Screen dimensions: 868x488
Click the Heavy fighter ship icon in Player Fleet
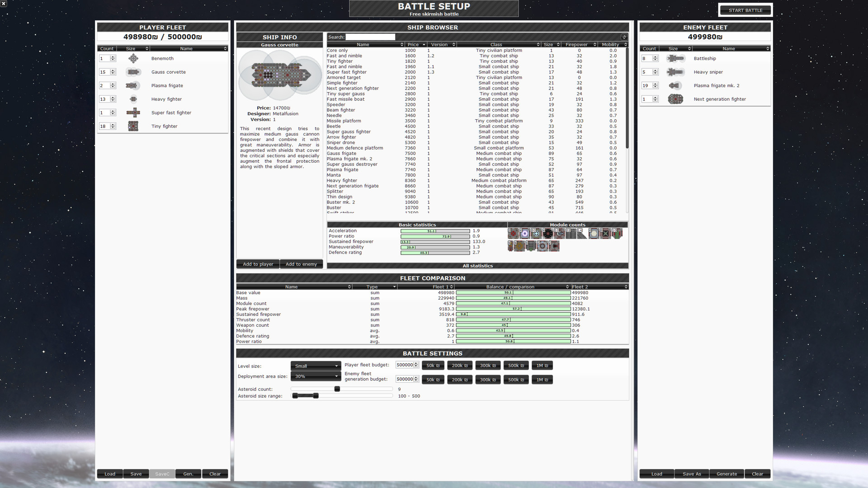point(133,99)
